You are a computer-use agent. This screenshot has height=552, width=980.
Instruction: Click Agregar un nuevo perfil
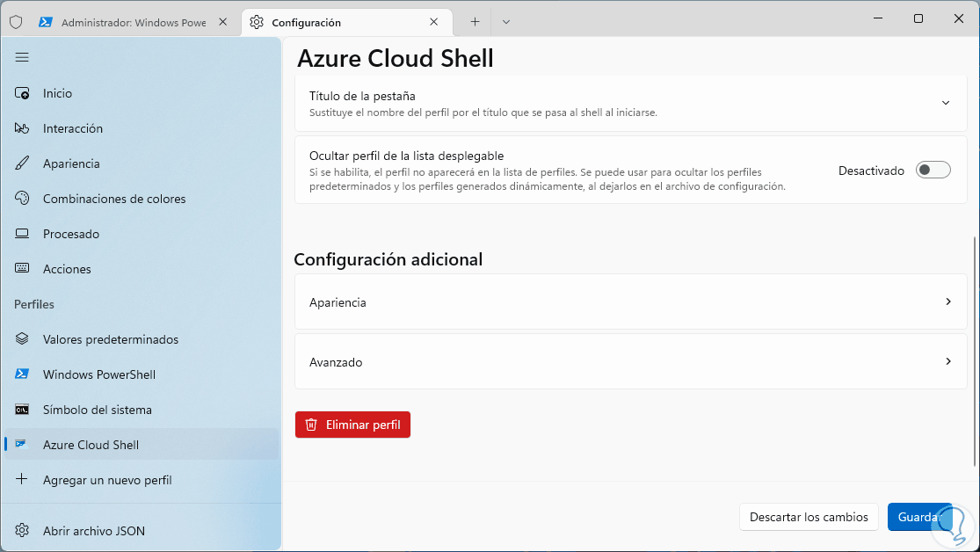point(107,480)
